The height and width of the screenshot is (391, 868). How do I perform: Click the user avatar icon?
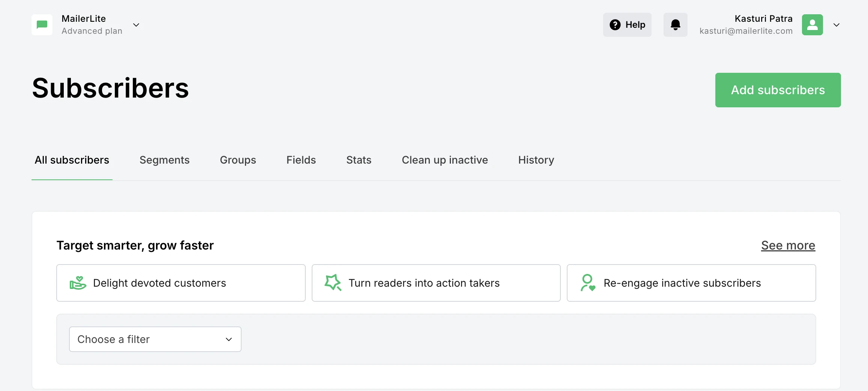pyautogui.click(x=812, y=24)
